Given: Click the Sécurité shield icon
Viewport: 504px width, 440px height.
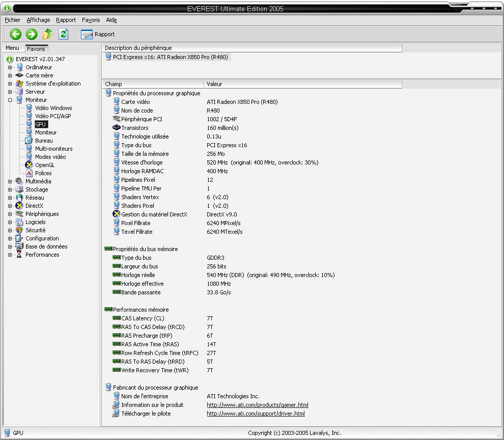Looking at the screenshot, I should tap(19, 230).
